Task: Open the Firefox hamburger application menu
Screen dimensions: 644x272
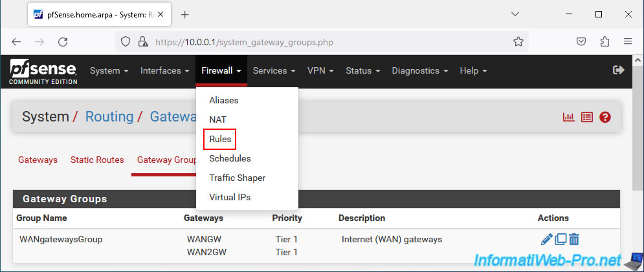Action: click(628, 41)
